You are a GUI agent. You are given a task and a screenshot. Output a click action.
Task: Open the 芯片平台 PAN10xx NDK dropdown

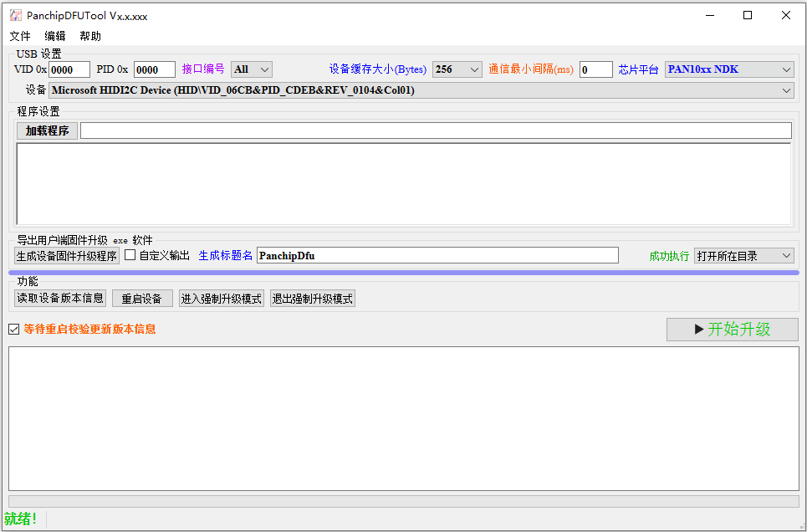(729, 69)
